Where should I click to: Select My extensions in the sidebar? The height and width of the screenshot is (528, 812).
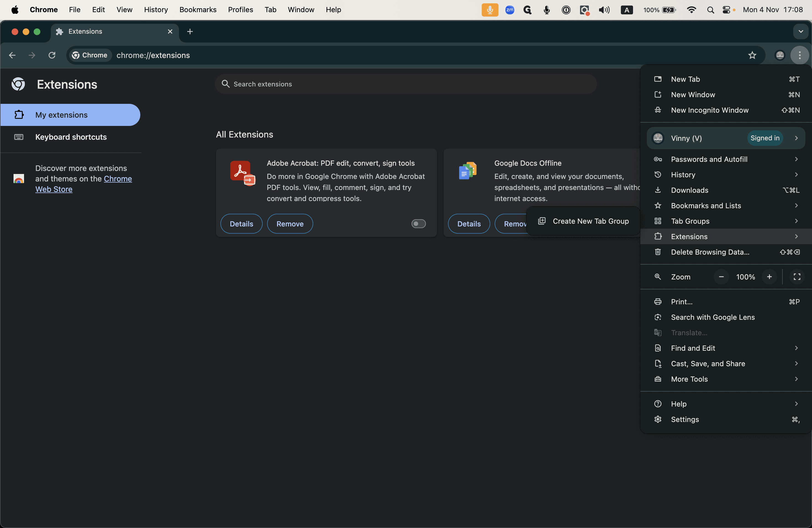[71, 115]
